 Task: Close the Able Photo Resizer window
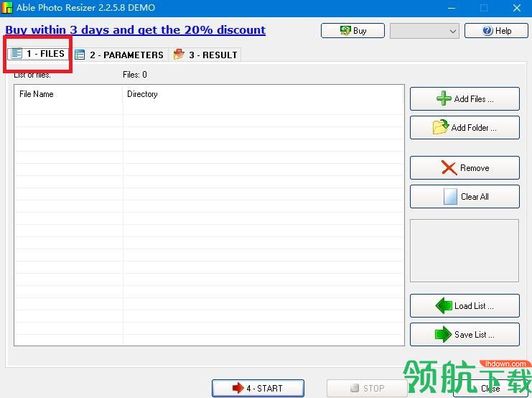pos(517,8)
